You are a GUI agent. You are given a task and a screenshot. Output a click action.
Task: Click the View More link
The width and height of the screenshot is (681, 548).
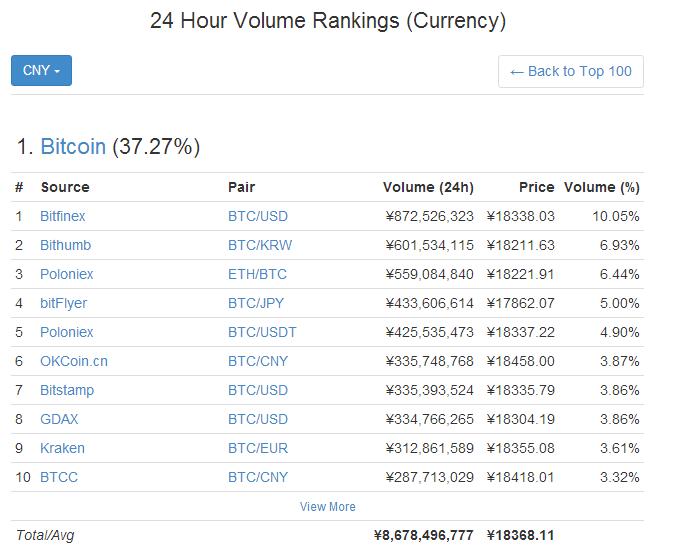(x=327, y=507)
